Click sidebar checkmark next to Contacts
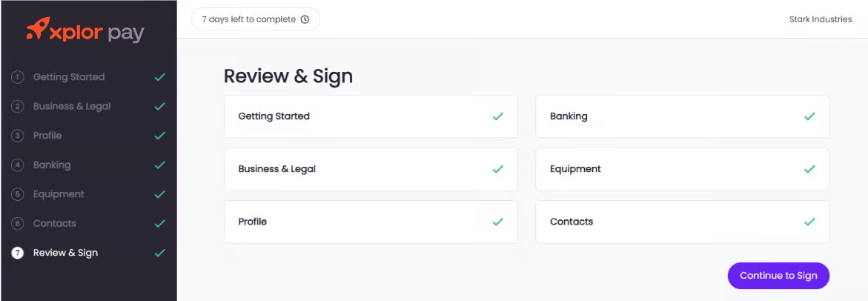Image resolution: width=868 pixels, height=301 pixels. coord(159,223)
